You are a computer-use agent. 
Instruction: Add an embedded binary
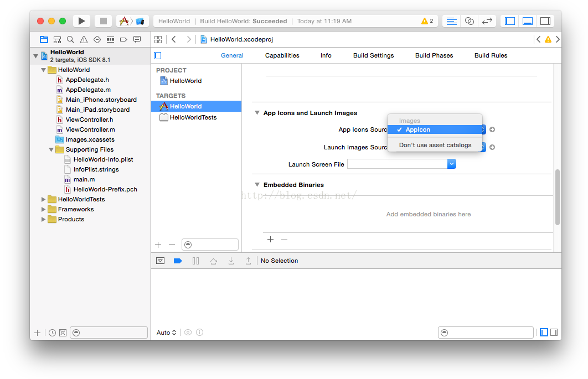point(270,239)
